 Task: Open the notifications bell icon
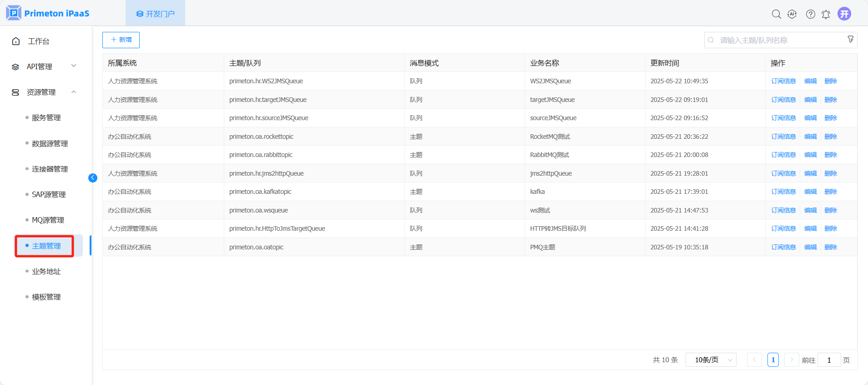coord(826,14)
